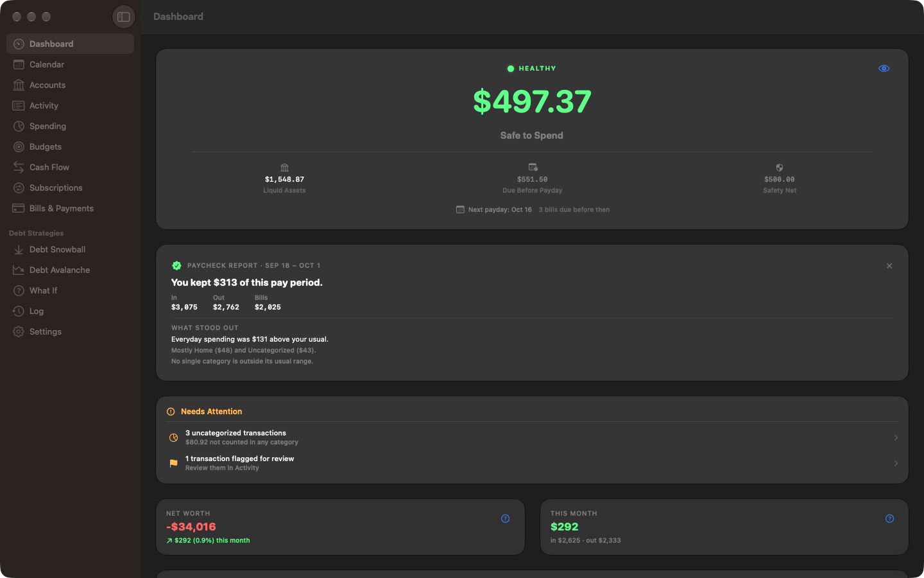Click the Log history clock icon
This screenshot has width=924, height=578.
pos(19,311)
